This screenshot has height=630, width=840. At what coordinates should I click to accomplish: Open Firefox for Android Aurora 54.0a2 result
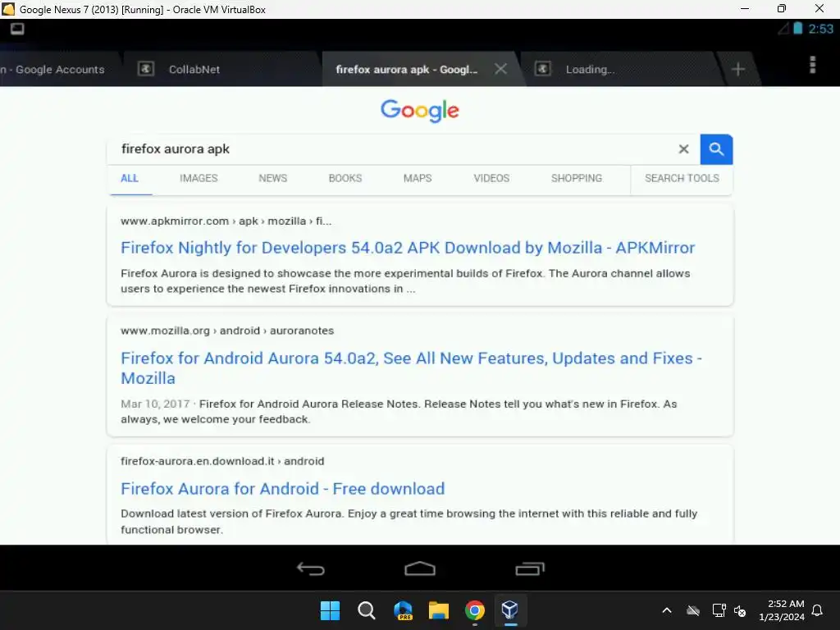412,368
